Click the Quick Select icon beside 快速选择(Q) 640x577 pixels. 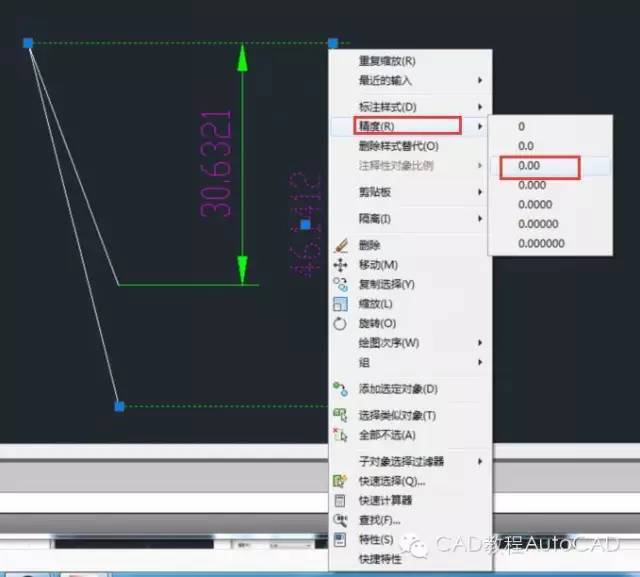click(x=340, y=481)
